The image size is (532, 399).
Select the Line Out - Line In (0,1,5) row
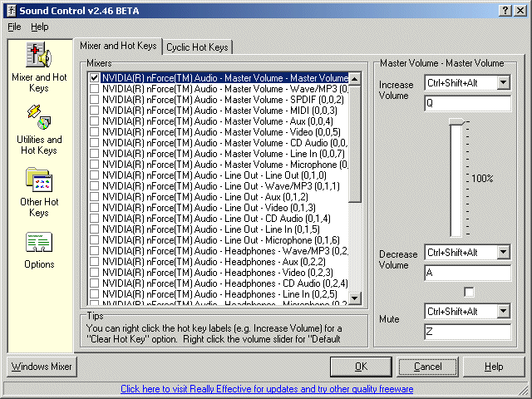(x=219, y=229)
